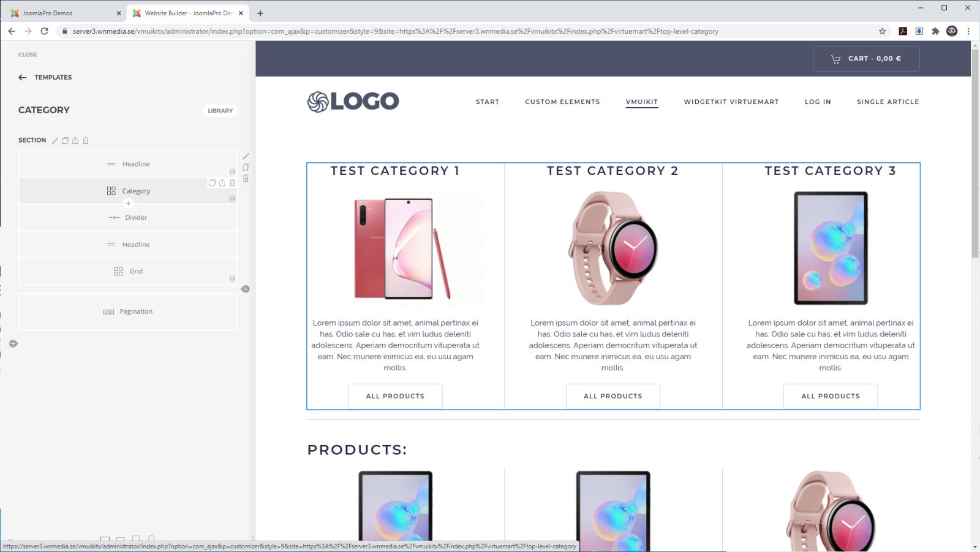Click the Test Category 1 phone image
980x552 pixels.
[x=402, y=248]
